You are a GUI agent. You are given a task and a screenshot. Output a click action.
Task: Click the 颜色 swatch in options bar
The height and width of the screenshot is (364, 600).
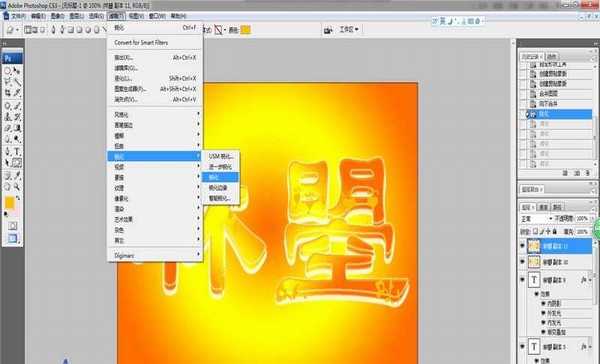(x=245, y=30)
